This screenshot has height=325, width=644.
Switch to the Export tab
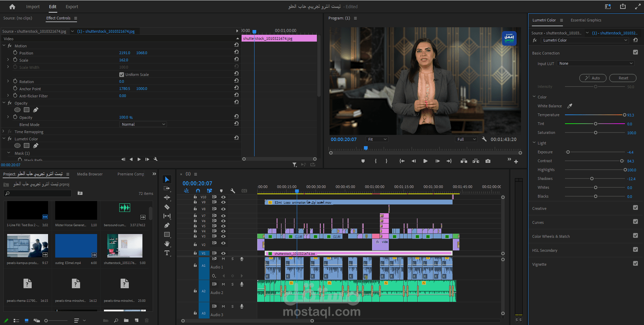[x=72, y=6]
